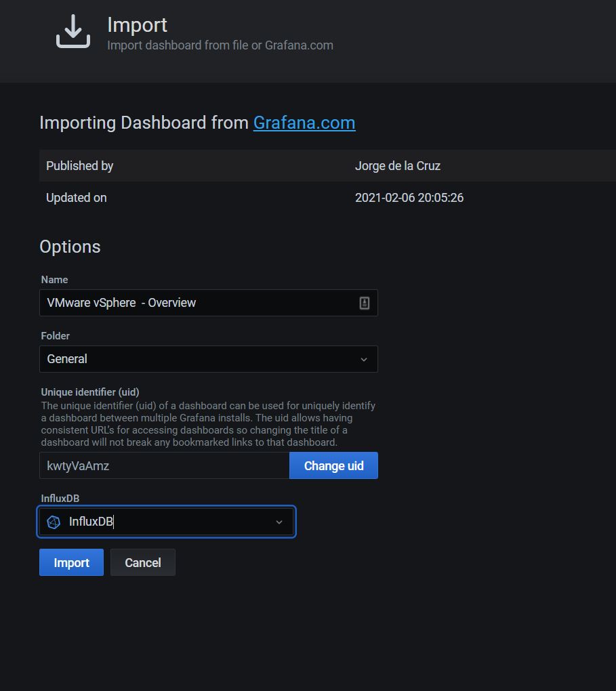The image size is (616, 691).
Task: Click the kwtyVaAmz uid field
Action: tap(165, 465)
